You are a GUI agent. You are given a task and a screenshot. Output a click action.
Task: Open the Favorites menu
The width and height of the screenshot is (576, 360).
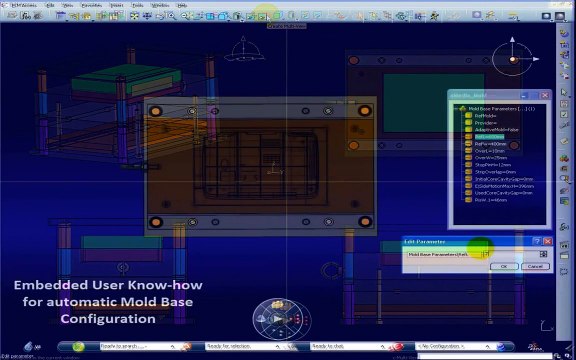tap(91, 6)
